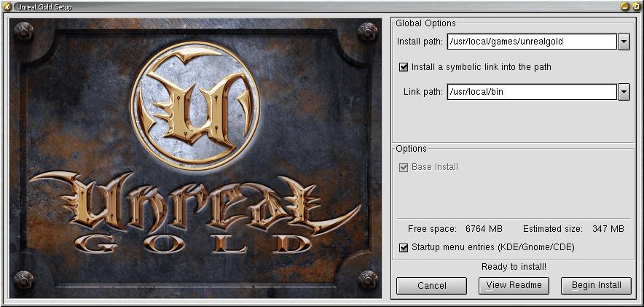Disable Startup menu entries (KDE/Gnome/CDE)
Screen dimensions: 644x307
point(404,247)
